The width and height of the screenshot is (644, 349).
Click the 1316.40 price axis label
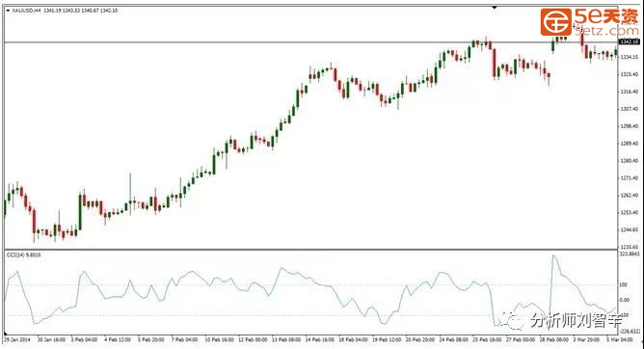click(630, 92)
